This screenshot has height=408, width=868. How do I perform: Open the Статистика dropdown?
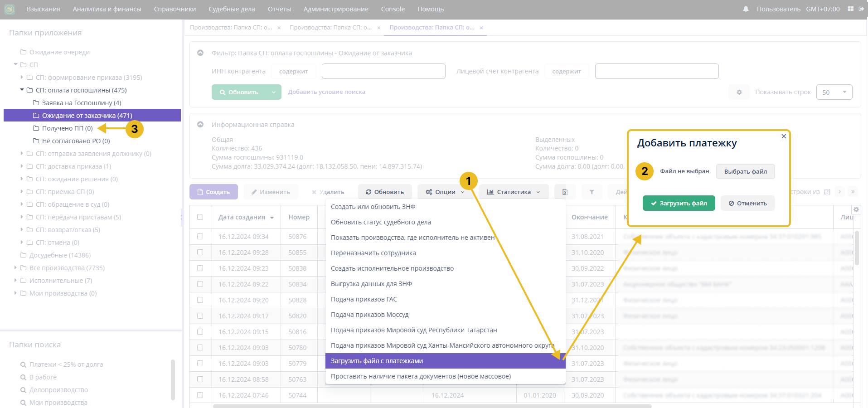point(514,192)
